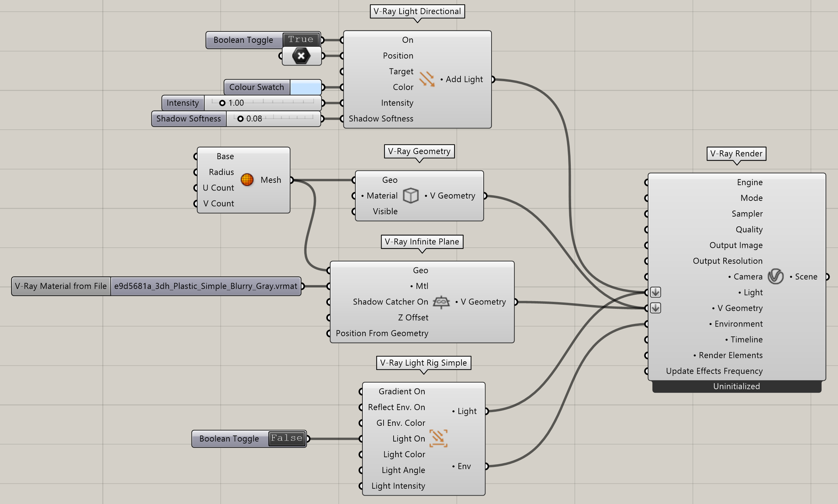This screenshot has width=838, height=504.
Task: Click the Visible input of V-Ray Geometry
Action: click(385, 211)
